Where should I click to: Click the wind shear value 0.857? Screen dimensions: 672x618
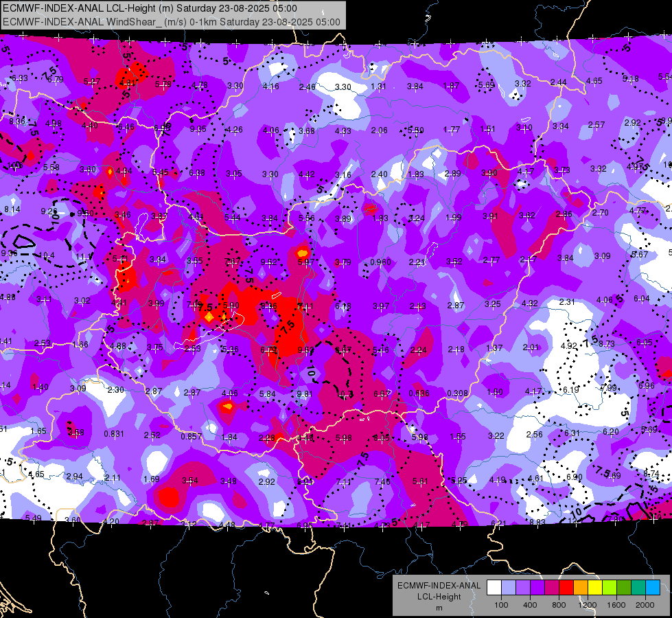[191, 436]
